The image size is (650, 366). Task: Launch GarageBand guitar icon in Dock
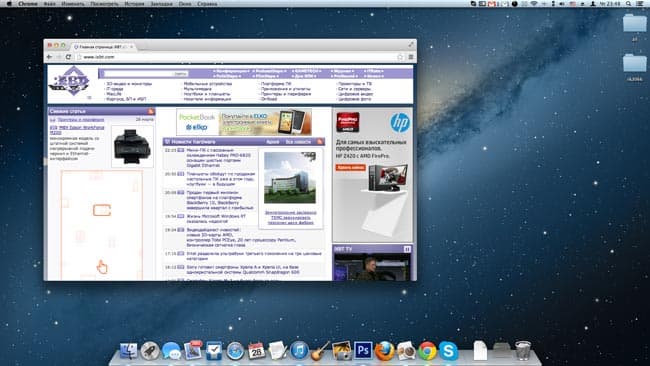[320, 351]
